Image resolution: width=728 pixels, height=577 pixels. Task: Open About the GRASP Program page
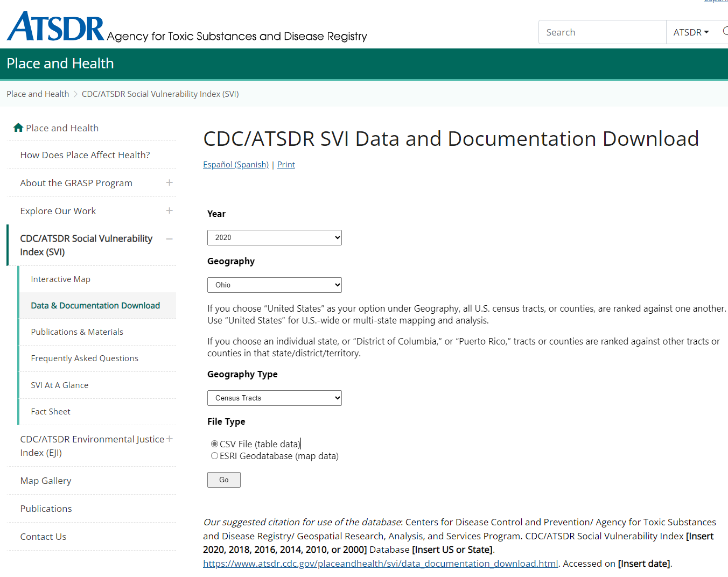coord(76,183)
